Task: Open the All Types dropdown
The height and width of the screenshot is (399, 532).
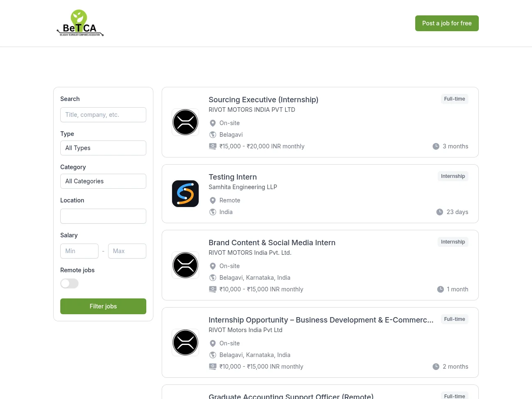Action: (103, 148)
